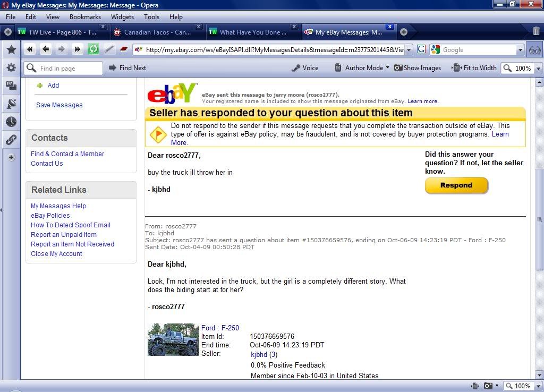Add a panel with the sidebar plus icon

click(11, 158)
